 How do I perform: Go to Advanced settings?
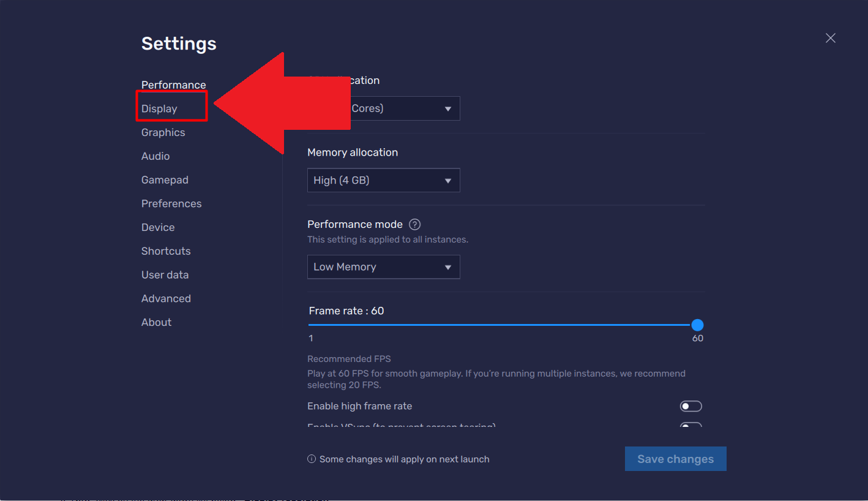(166, 298)
